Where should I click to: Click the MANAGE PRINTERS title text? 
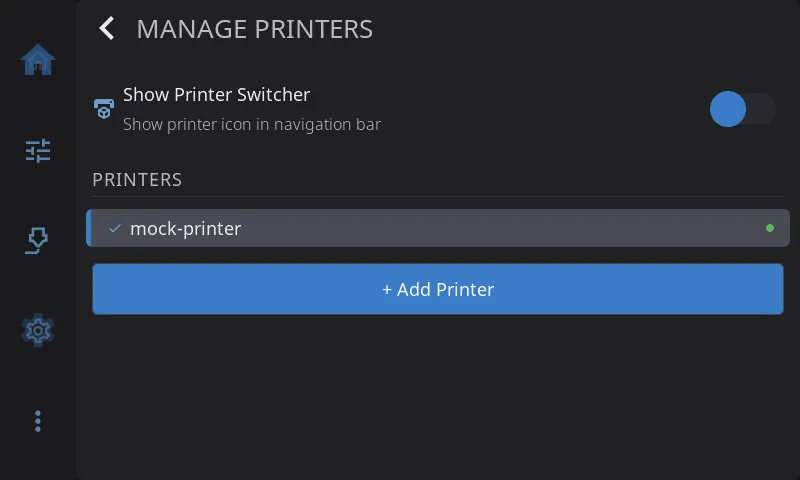click(x=255, y=29)
